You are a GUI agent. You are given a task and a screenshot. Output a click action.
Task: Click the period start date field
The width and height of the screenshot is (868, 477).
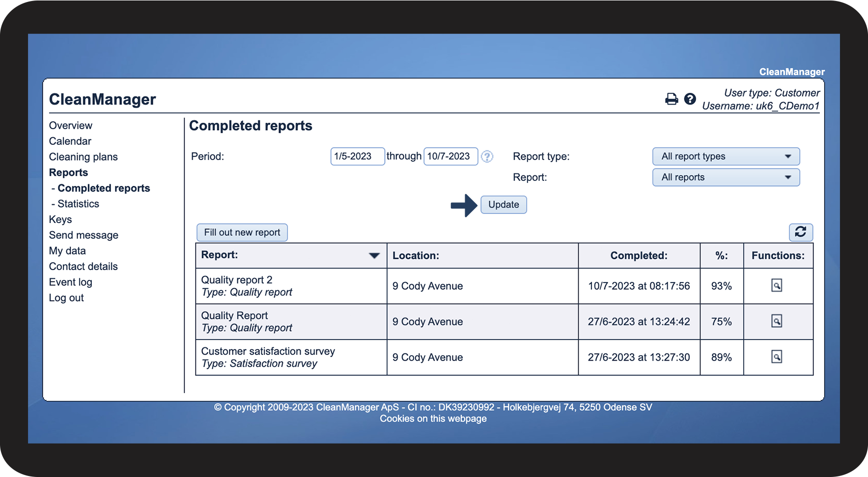point(357,157)
